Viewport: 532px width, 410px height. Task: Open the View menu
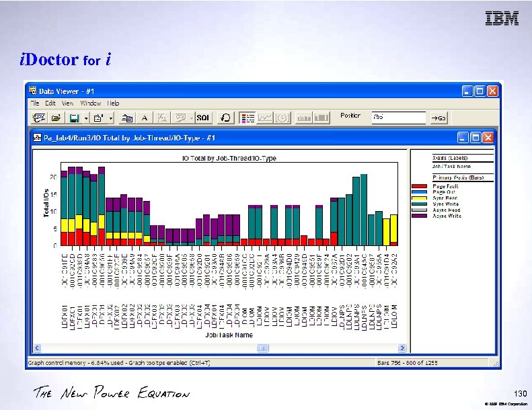67,103
